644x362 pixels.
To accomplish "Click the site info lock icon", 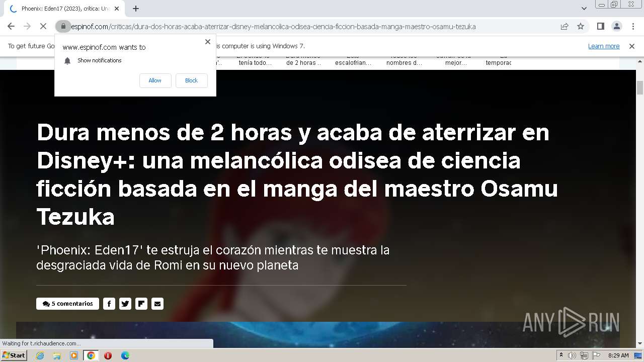I will pyautogui.click(x=63, y=26).
